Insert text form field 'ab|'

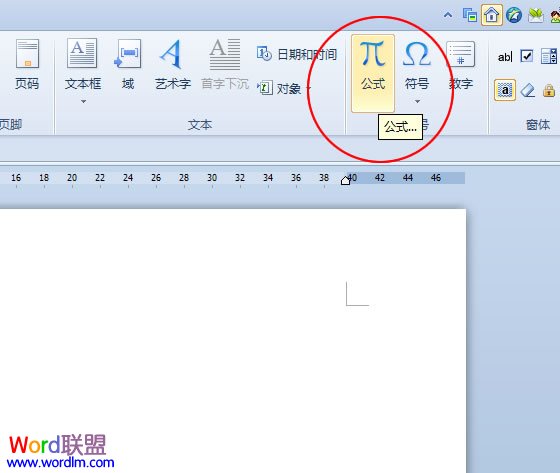(505, 56)
